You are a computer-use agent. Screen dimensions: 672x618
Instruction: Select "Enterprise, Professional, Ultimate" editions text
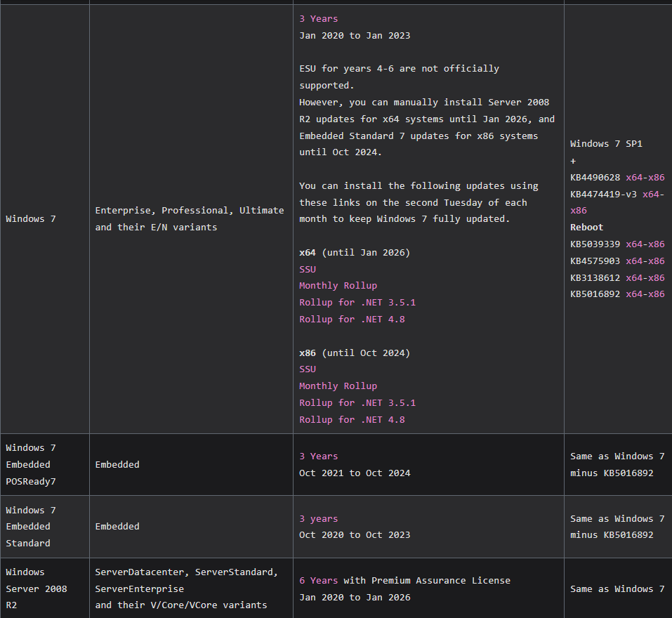190,211
